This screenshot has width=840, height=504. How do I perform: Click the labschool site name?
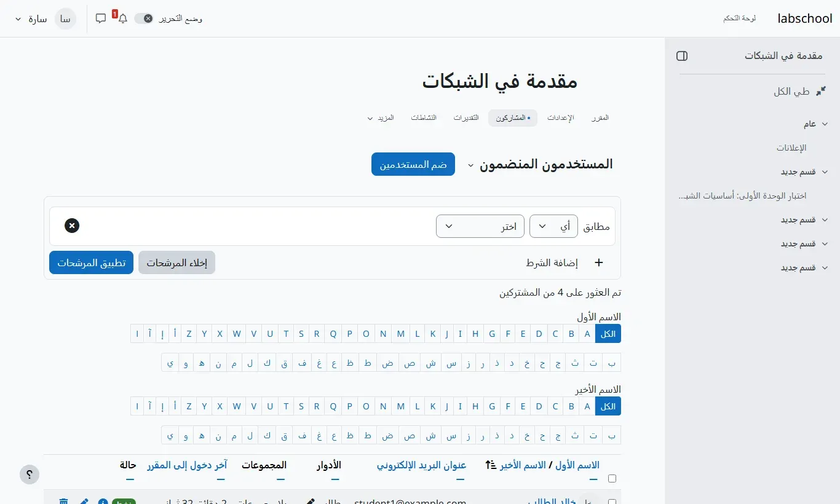point(805,18)
